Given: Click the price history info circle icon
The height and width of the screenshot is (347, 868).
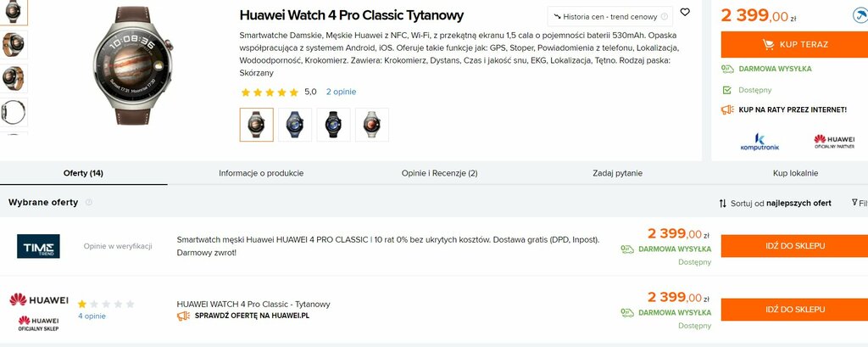Looking at the screenshot, I should 665,17.
